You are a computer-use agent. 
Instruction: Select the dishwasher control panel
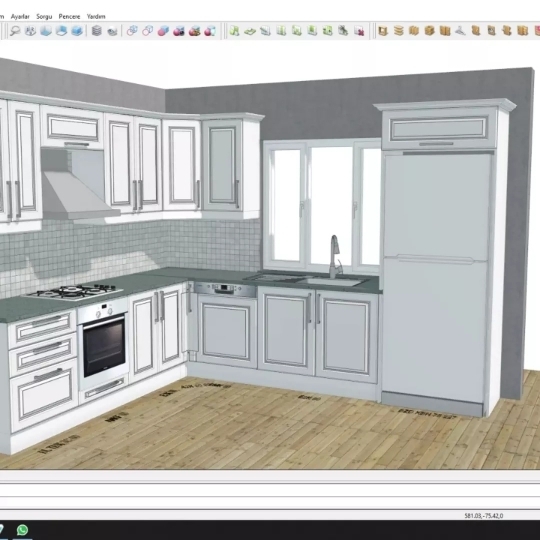tap(225, 289)
